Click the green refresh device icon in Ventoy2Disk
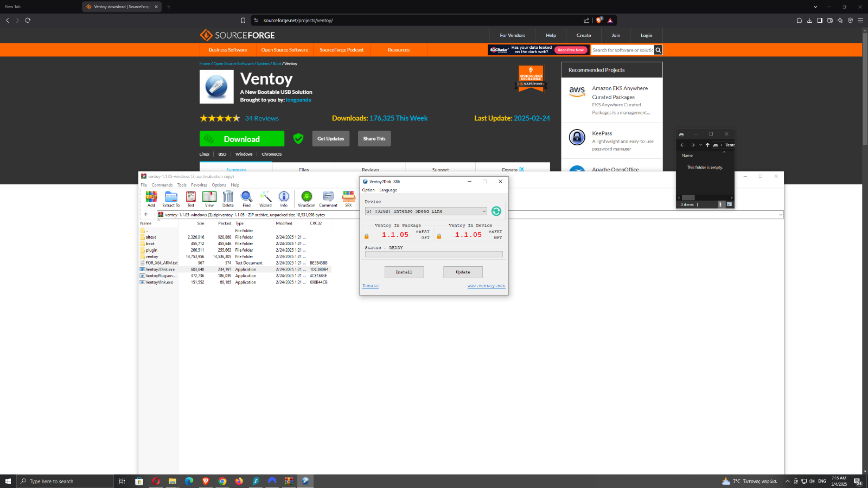This screenshot has width=868, height=488. tap(496, 211)
